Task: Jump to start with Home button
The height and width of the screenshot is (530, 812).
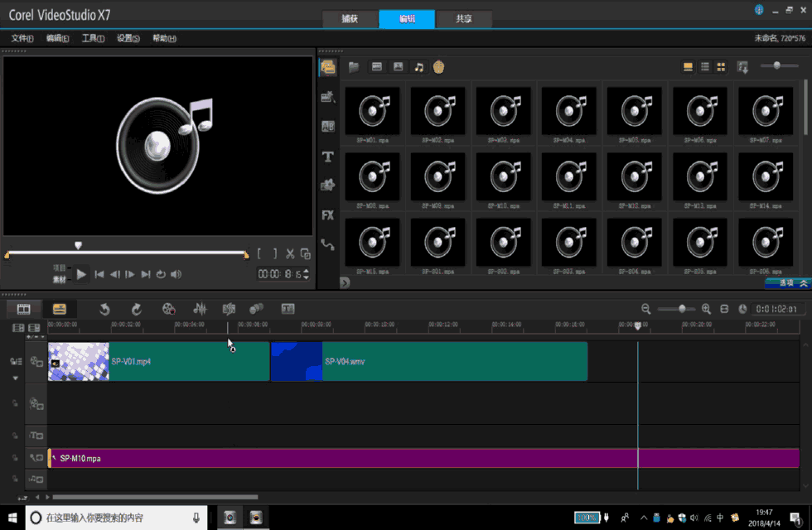Action: tap(99, 274)
